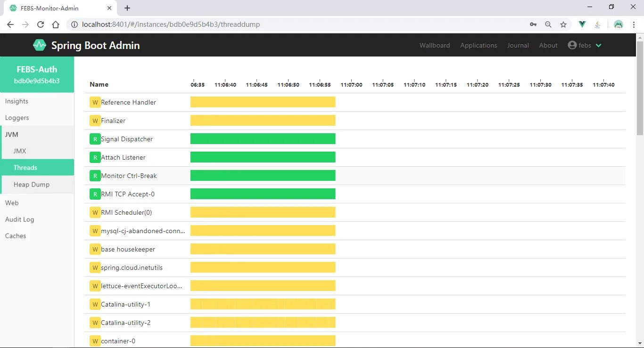This screenshot has height=348, width=644.
Task: Select Web in the sidebar
Action: pyautogui.click(x=37, y=203)
